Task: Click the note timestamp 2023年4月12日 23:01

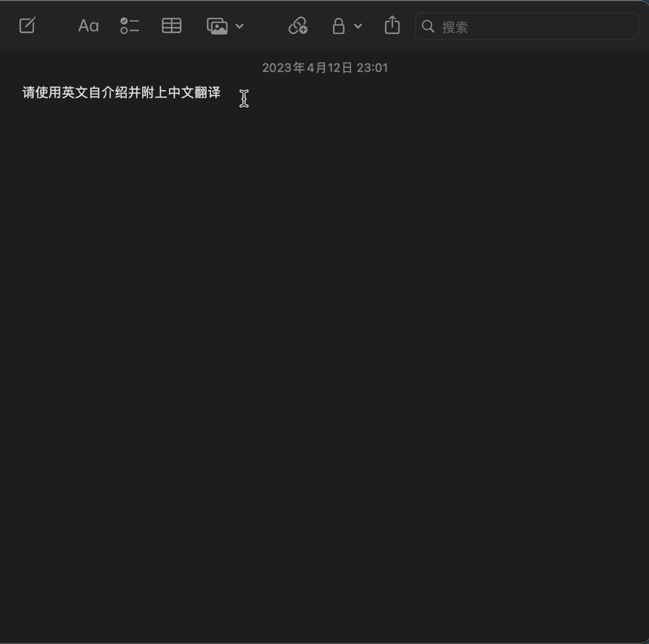Action: tap(325, 67)
